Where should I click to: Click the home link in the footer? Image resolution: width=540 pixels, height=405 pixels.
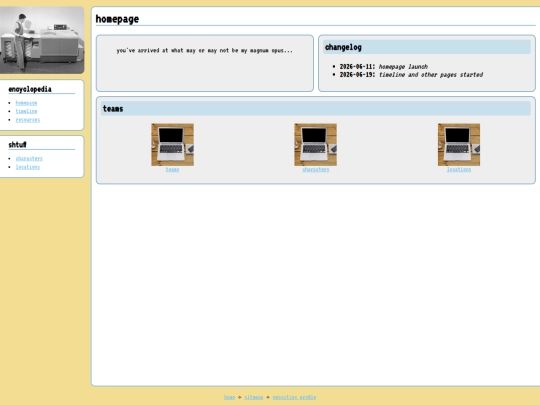point(229,397)
